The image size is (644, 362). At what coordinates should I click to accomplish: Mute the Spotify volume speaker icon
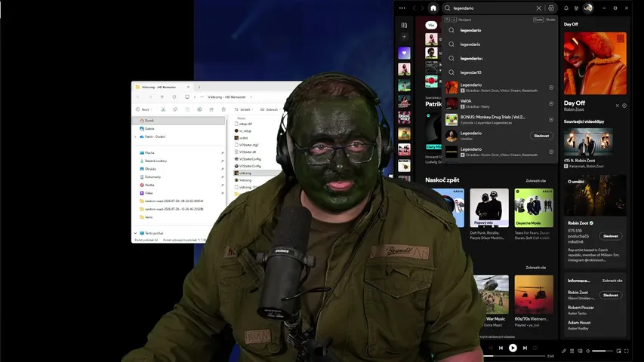pyautogui.click(x=587, y=351)
